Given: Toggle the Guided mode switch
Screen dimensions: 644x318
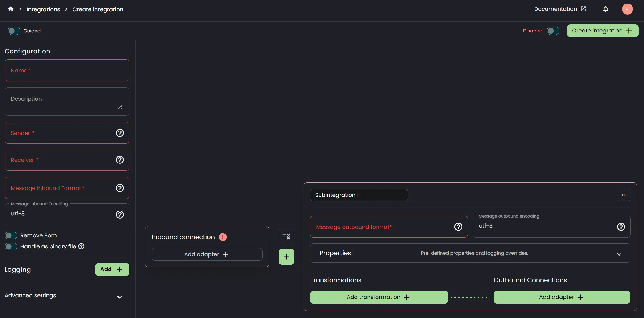Looking at the screenshot, I should 14,30.
